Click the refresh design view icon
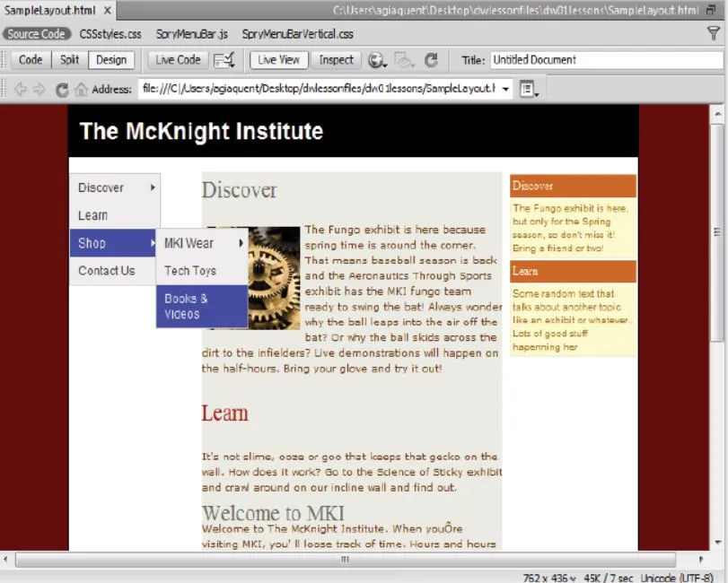728x583 pixels. coord(431,60)
